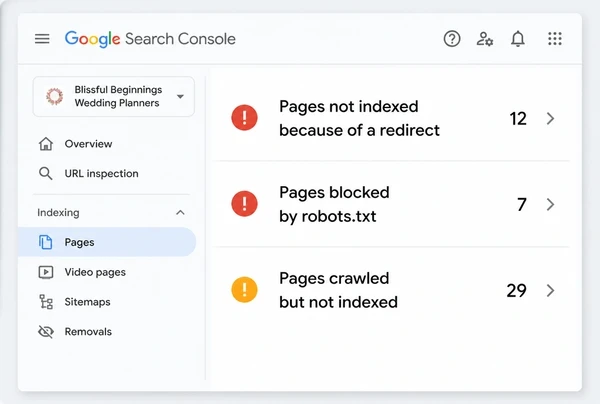Select Overview in the sidebar
The image size is (600, 404).
(107, 144)
